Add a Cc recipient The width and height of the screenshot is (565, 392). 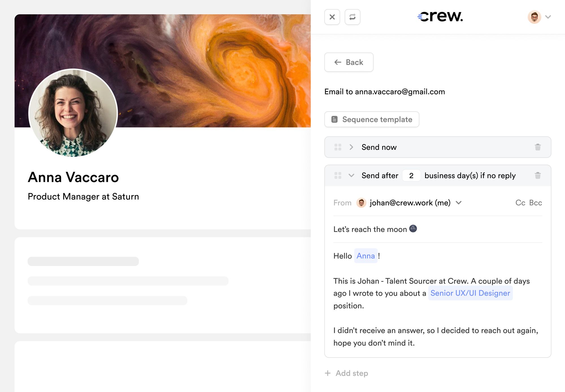tap(520, 203)
